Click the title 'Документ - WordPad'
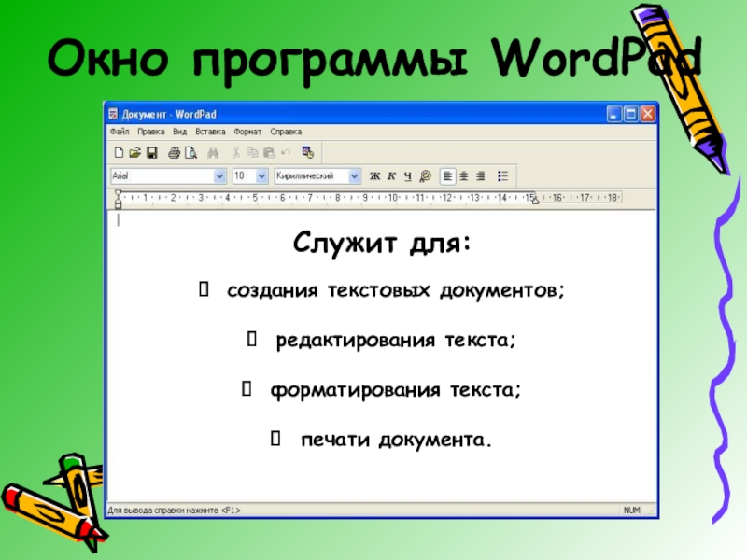747x560 pixels. (169, 114)
